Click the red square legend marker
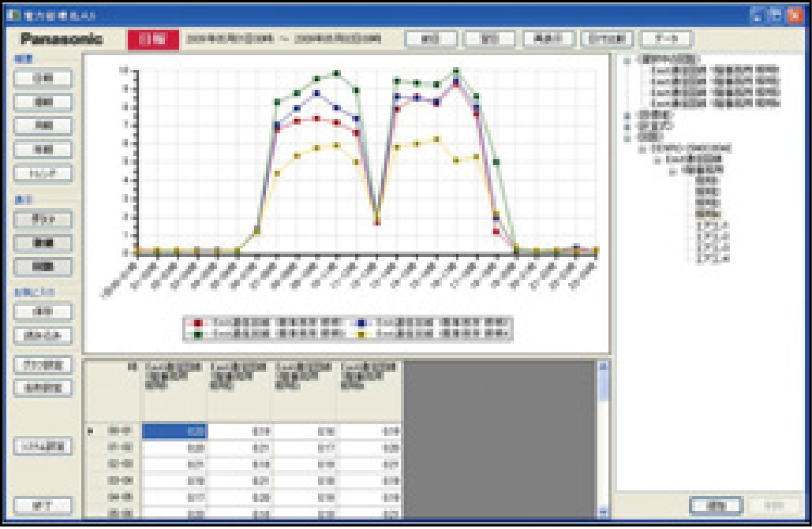 [x=198, y=322]
